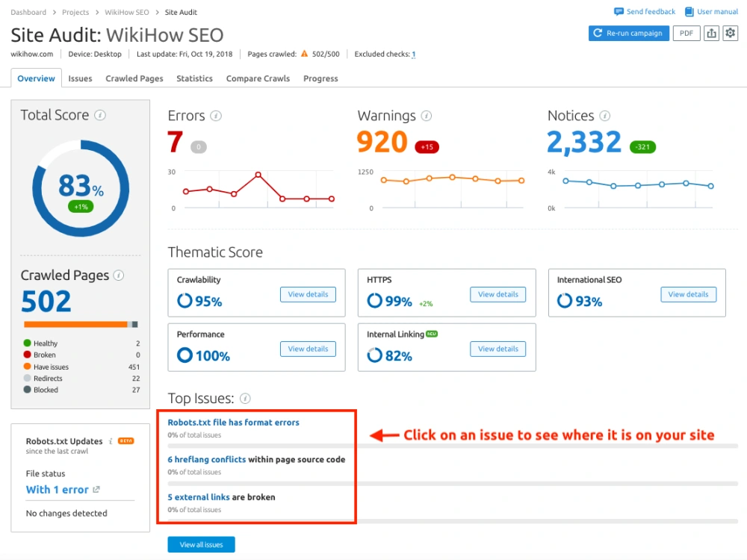Click the Healthy green dot legend
Viewport: 747px width, 560px height.
coord(27,343)
